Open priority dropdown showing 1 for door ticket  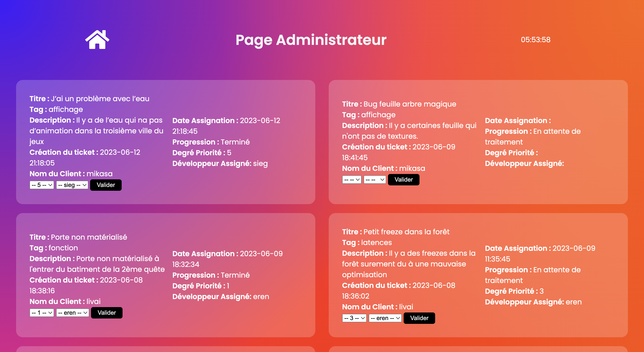coord(42,313)
